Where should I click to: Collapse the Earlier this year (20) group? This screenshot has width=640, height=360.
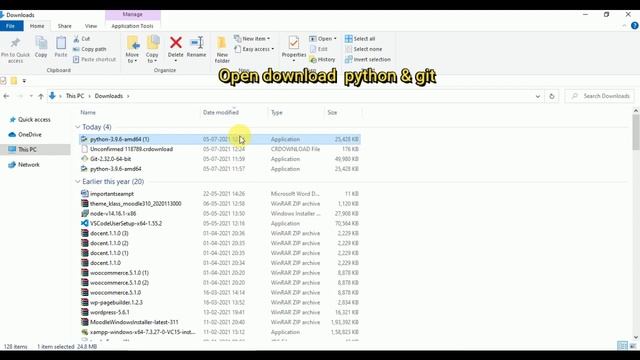78,182
